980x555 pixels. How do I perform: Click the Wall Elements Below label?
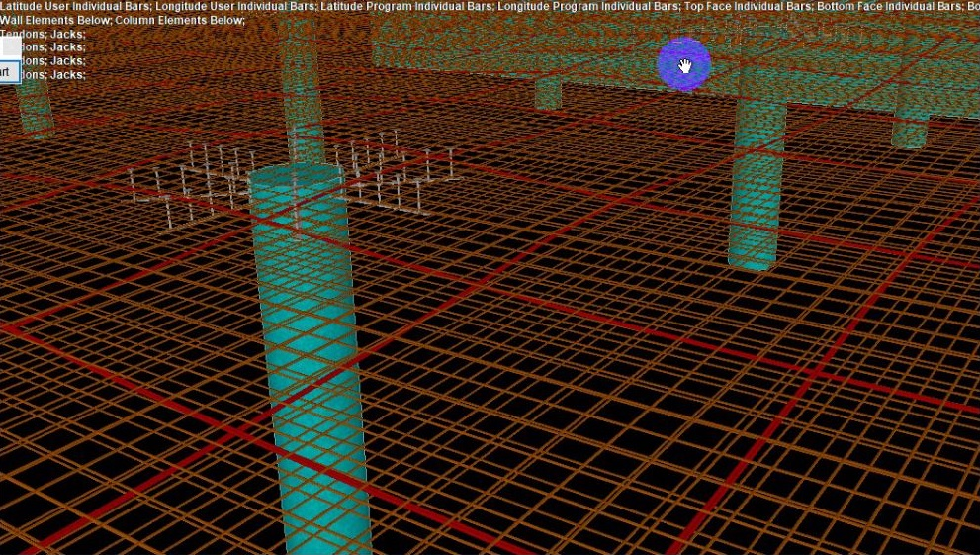[x=55, y=20]
